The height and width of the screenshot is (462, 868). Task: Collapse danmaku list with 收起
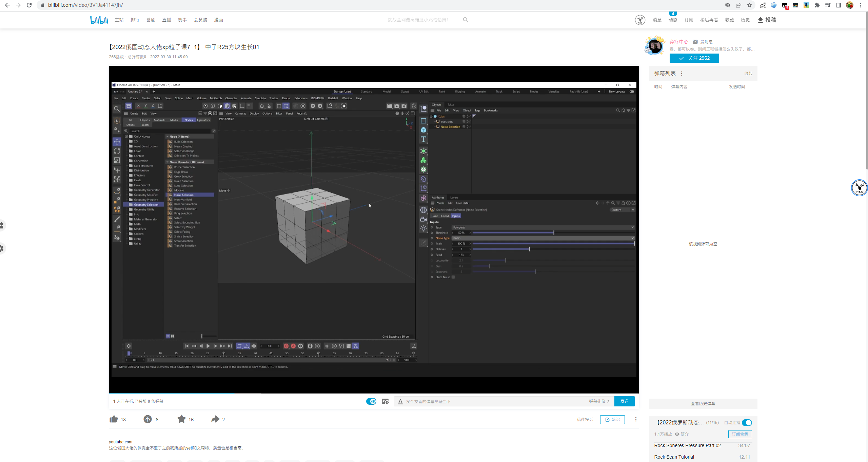click(748, 74)
